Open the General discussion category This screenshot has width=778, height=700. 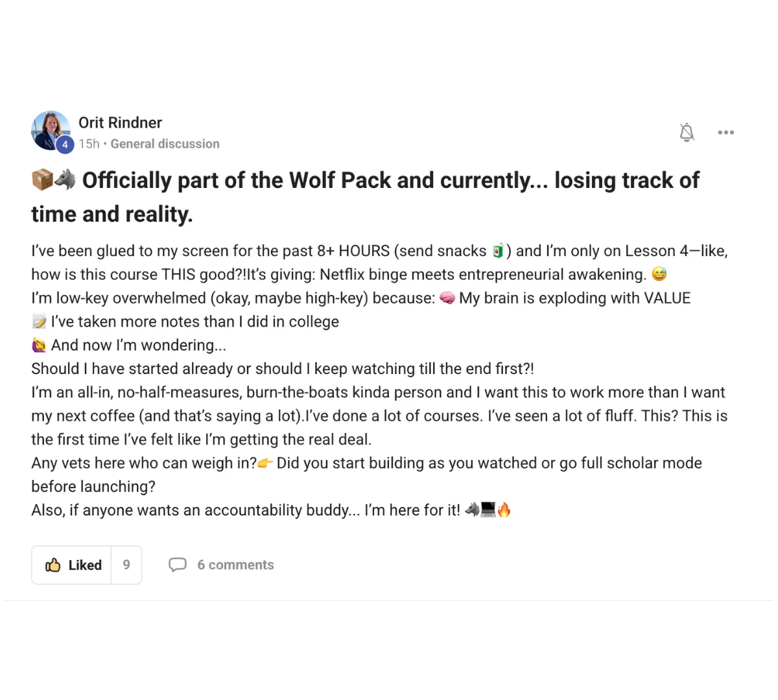click(165, 144)
